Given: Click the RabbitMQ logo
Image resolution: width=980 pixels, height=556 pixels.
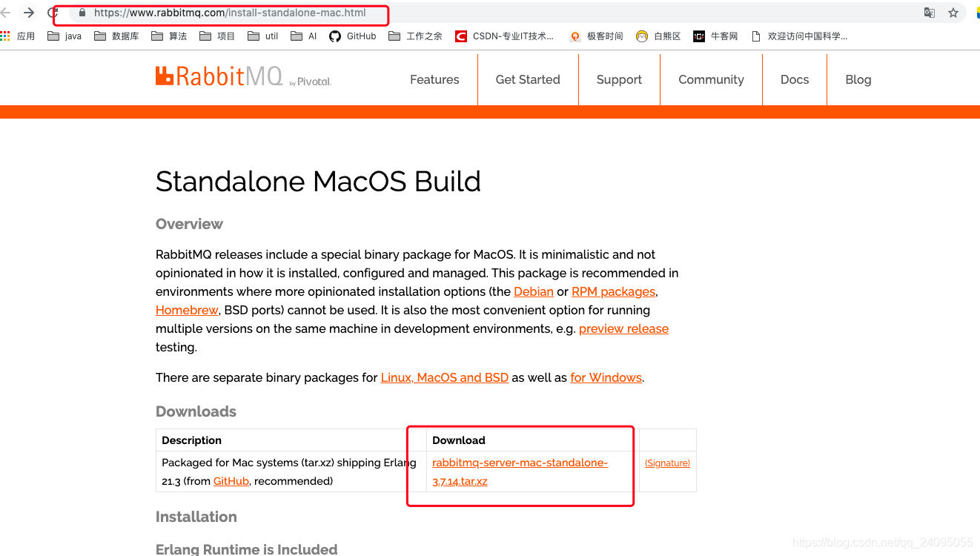Looking at the screenshot, I should [243, 76].
